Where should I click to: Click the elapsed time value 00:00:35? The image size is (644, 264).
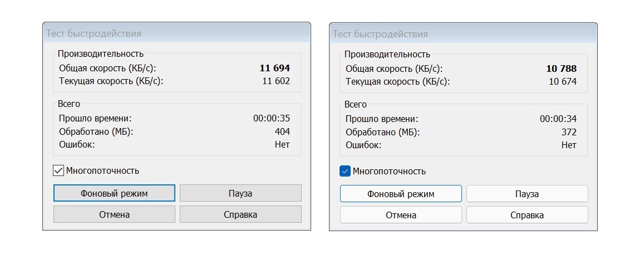(272, 118)
